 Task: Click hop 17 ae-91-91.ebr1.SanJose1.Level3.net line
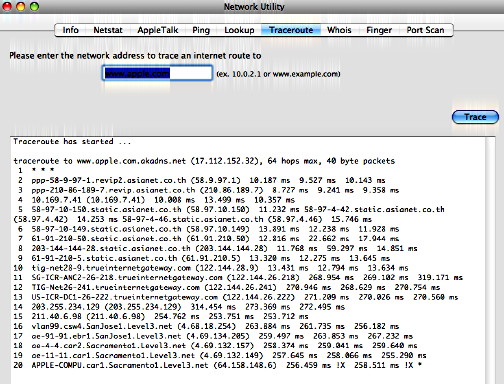click(x=213, y=336)
